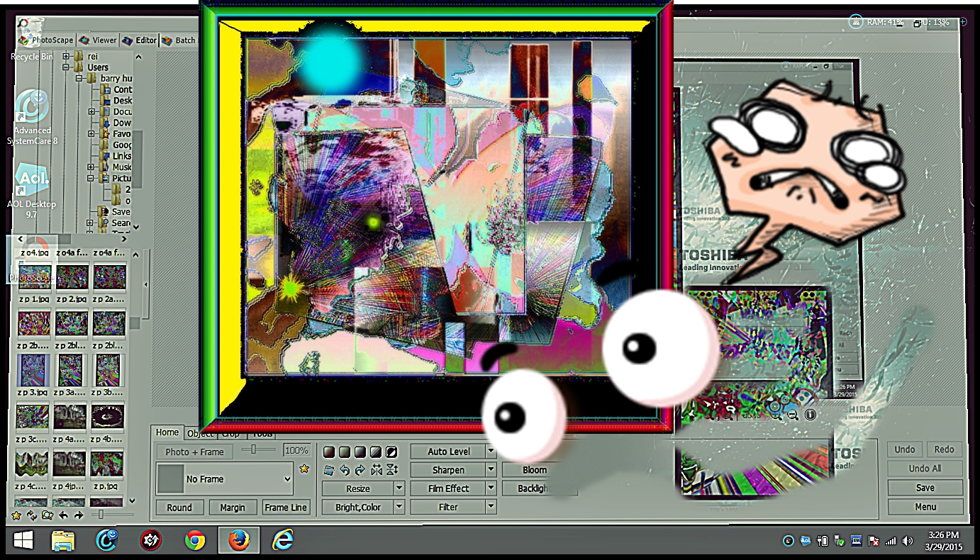Viewport: 980px width, 560px height.
Task: Launch Google Chrome from taskbar
Action: 194,541
